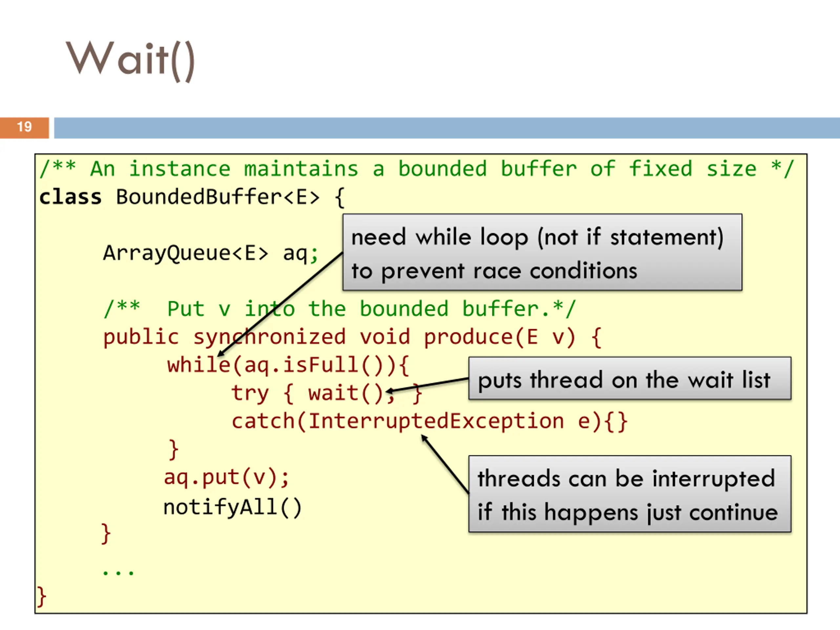This screenshot has height=630, width=840.
Task: Click the bold "class" keyword
Action: click(71, 197)
